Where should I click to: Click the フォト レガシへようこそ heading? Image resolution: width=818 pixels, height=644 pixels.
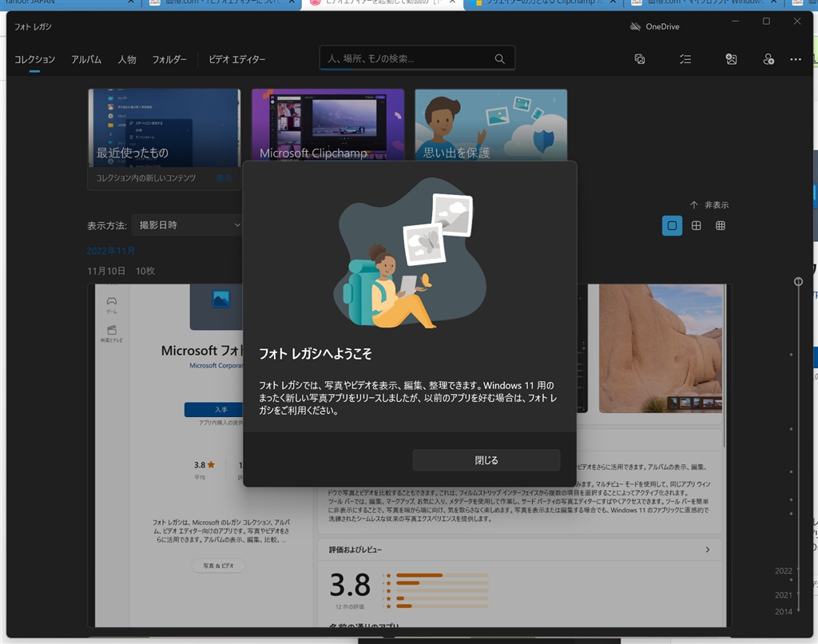(x=315, y=354)
